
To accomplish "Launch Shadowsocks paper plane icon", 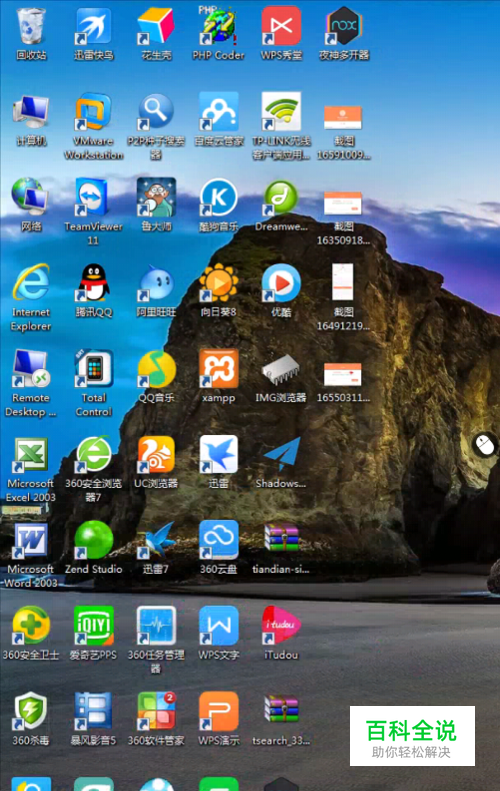I will tap(282, 455).
